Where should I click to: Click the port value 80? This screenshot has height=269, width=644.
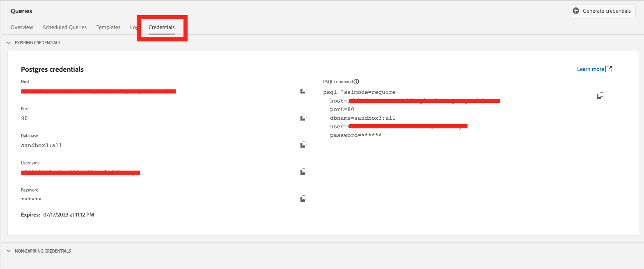(x=25, y=119)
